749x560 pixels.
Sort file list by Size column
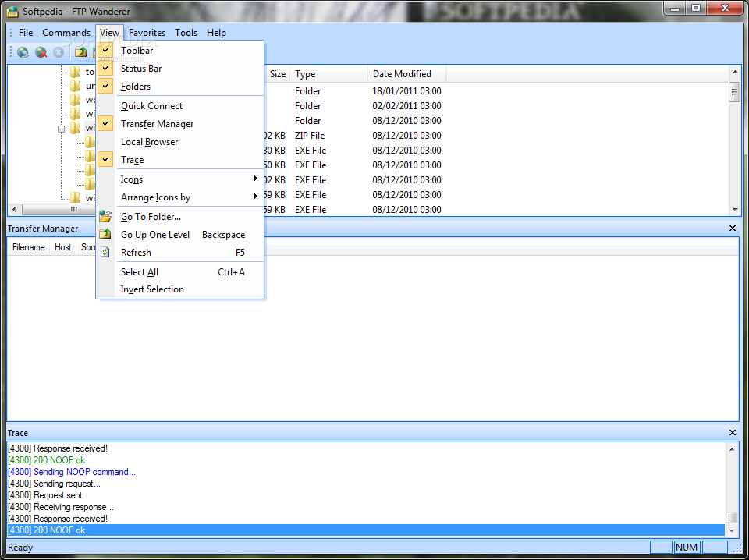pos(276,74)
